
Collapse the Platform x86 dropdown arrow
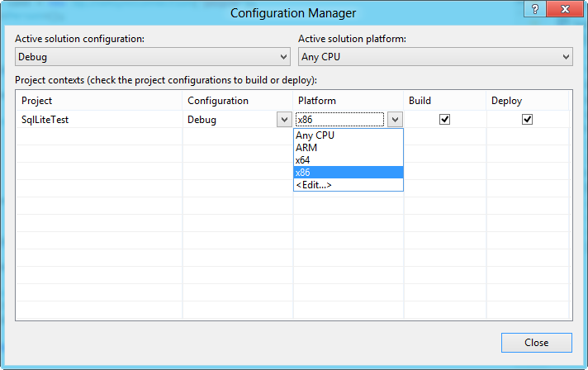[395, 119]
